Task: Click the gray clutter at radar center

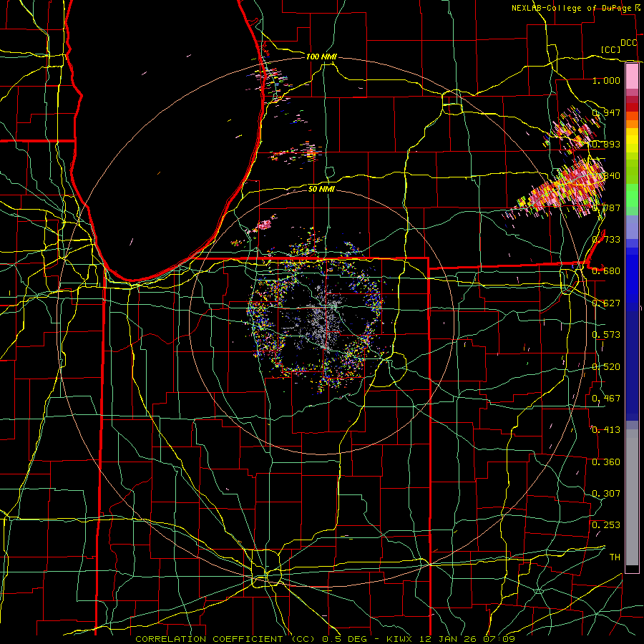Action: coord(323,318)
